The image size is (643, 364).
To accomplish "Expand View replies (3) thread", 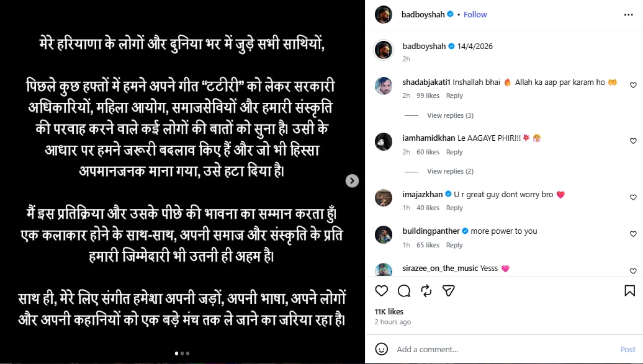I will click(450, 115).
